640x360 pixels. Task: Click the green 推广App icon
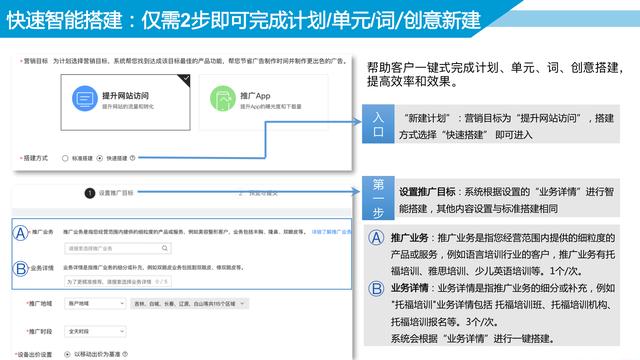point(222,98)
